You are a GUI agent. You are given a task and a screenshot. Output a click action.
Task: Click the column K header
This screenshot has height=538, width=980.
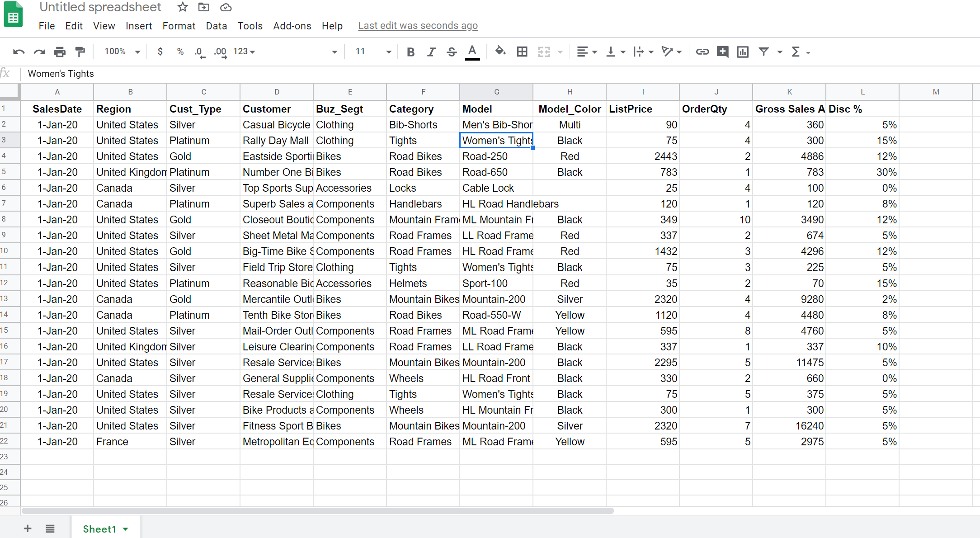[789, 92]
